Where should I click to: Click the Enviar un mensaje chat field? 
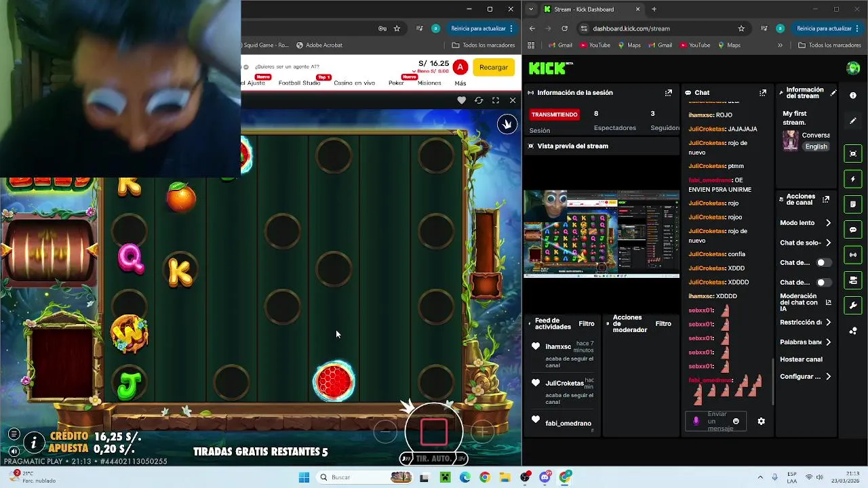(717, 421)
